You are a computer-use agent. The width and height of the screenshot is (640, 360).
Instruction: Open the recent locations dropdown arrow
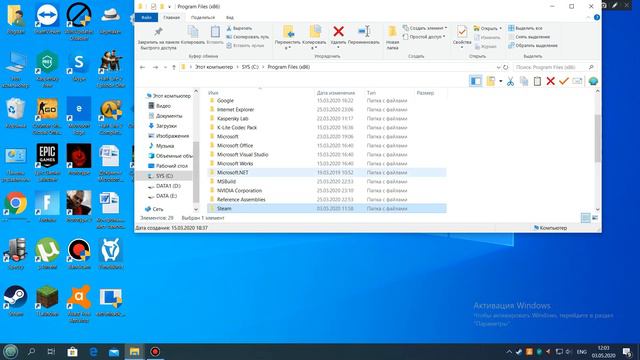coord(165,67)
